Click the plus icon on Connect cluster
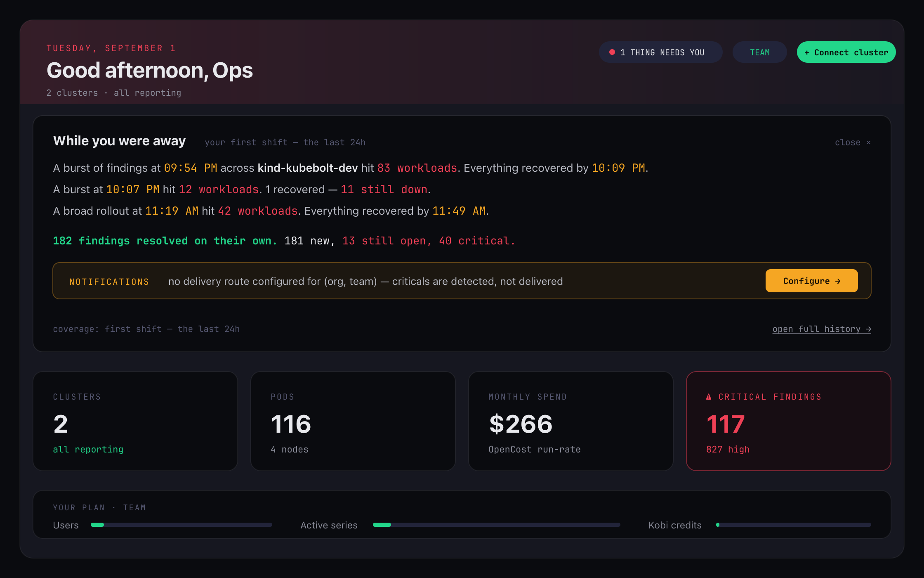 point(806,52)
